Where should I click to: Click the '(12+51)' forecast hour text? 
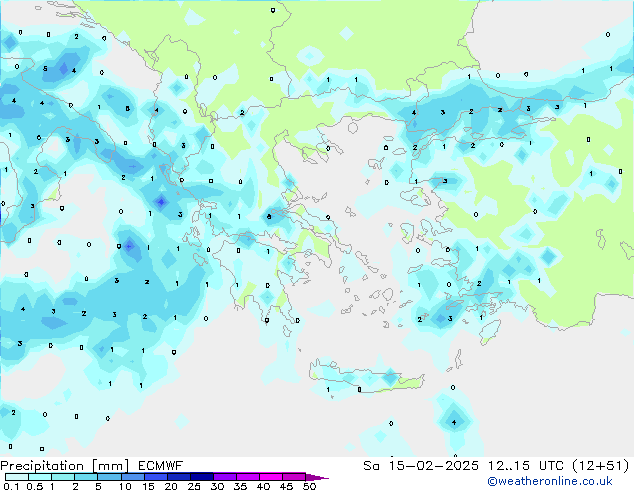[601, 466]
